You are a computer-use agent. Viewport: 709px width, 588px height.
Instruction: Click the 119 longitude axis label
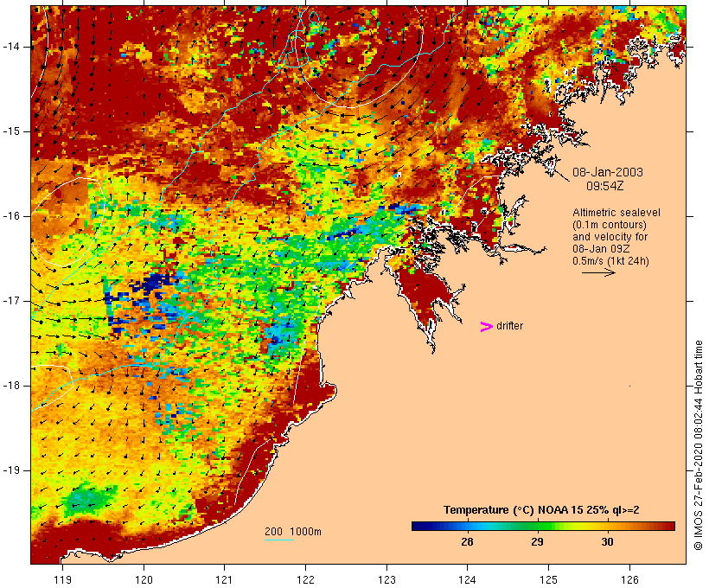[62, 580]
